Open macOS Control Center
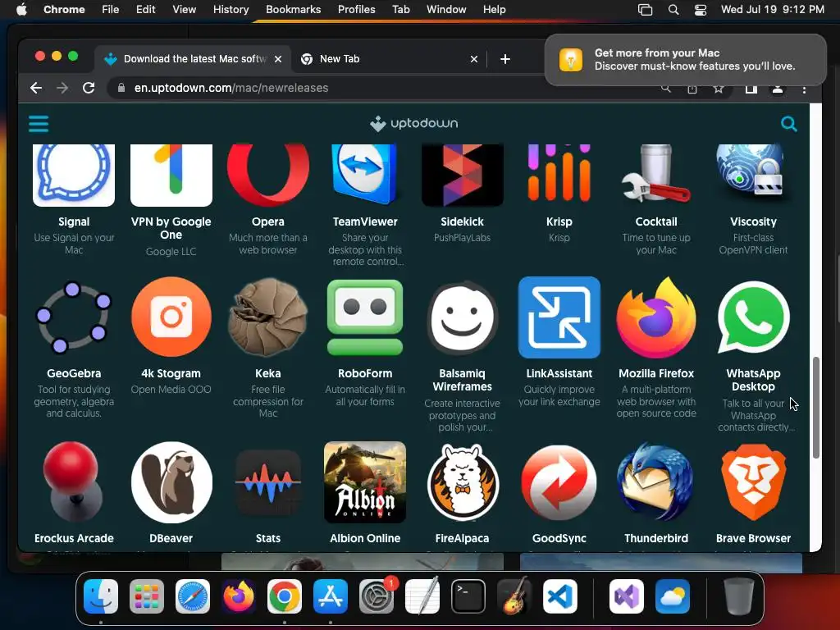Screen dimensions: 840x630 tap(701, 10)
